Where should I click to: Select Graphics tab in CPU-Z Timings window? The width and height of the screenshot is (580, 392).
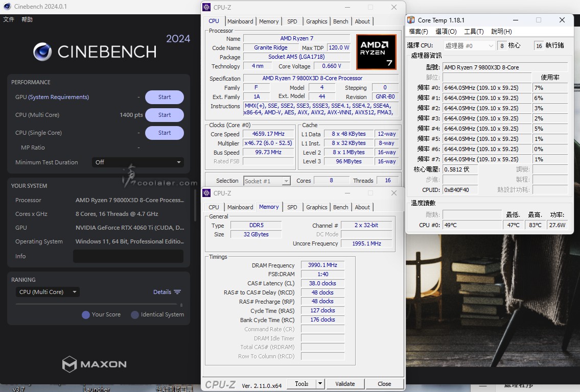(317, 207)
